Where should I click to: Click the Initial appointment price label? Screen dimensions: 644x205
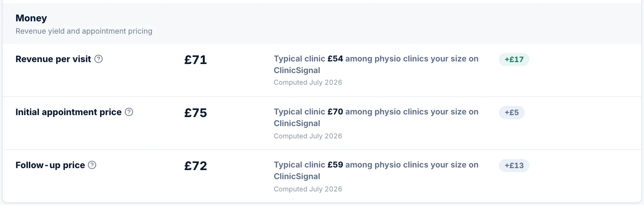tap(68, 112)
